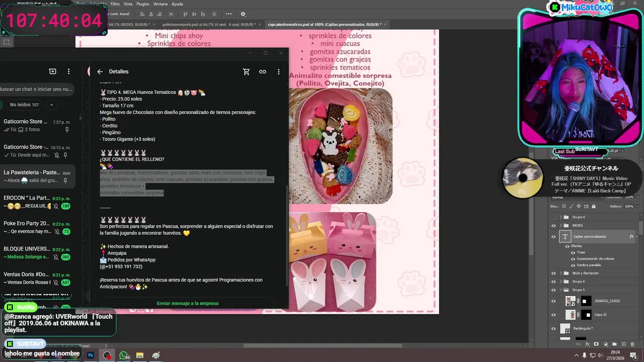Open WhatsApp chat list options menu
644x362 pixels.
click(x=69, y=71)
